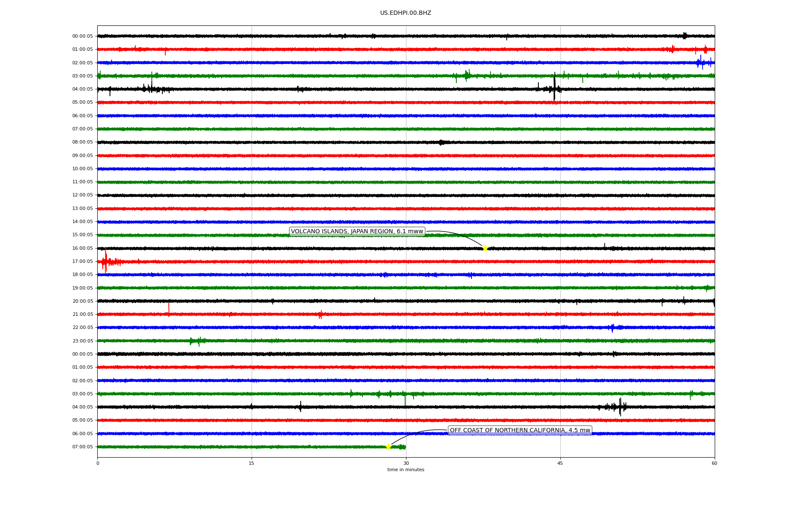Click the x-axis tick label 0
812x508 pixels.
(x=98, y=463)
